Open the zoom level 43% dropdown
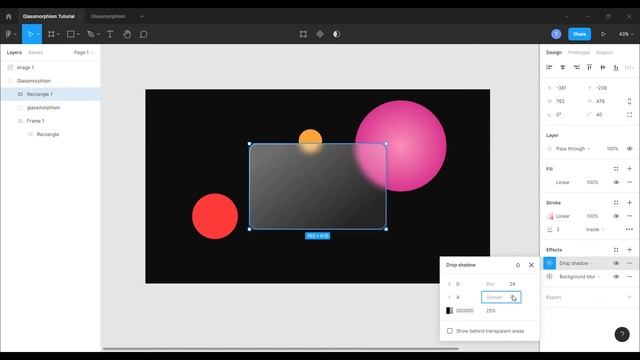 tap(626, 34)
